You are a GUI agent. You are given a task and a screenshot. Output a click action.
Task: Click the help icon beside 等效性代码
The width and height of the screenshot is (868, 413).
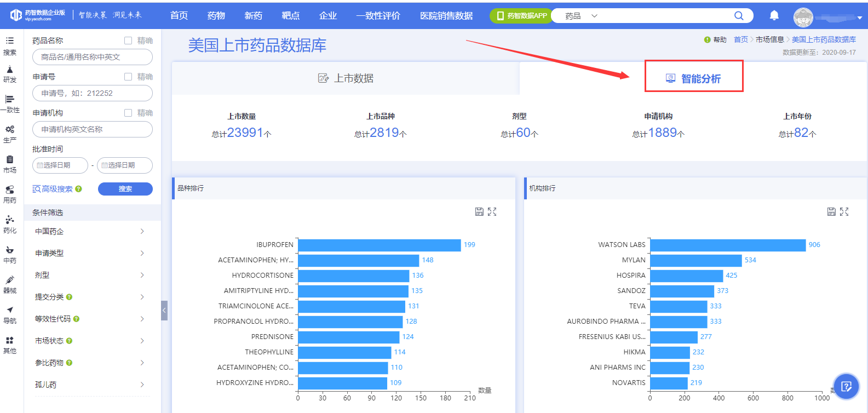(x=76, y=319)
